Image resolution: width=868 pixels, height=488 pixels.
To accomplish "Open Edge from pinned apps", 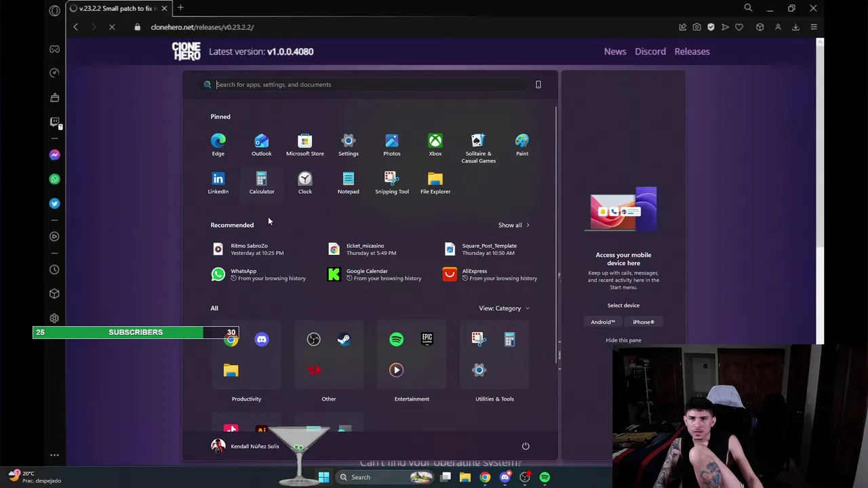I will [x=218, y=144].
